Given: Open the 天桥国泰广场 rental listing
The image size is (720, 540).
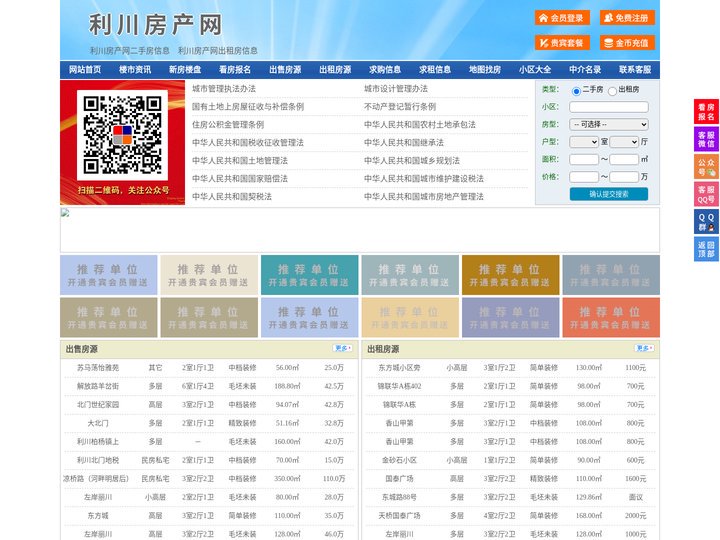Looking at the screenshot, I should (x=399, y=516).
